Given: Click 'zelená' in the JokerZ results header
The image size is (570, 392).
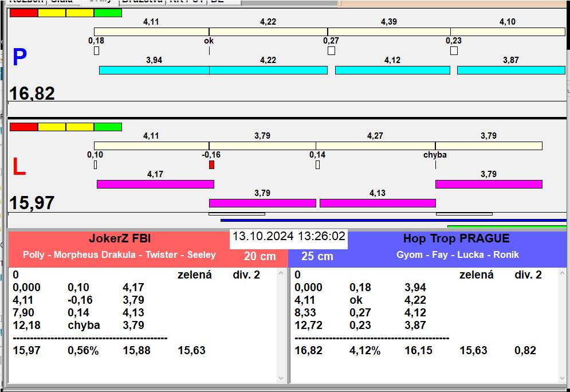Looking at the screenshot, I should [x=194, y=275].
